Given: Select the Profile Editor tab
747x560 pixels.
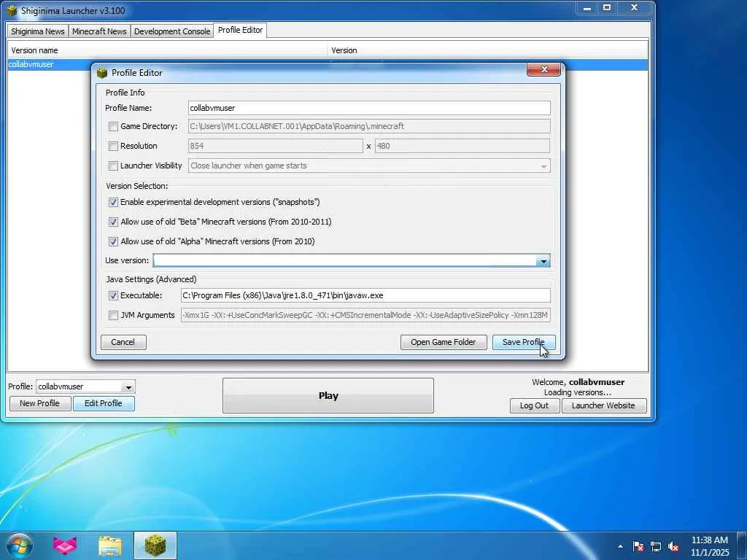Looking at the screenshot, I should (x=240, y=30).
